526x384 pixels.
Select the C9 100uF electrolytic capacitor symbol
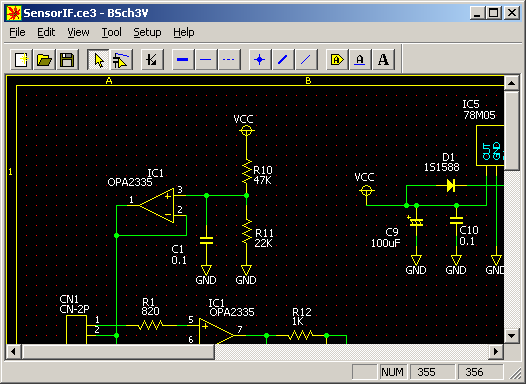point(416,221)
